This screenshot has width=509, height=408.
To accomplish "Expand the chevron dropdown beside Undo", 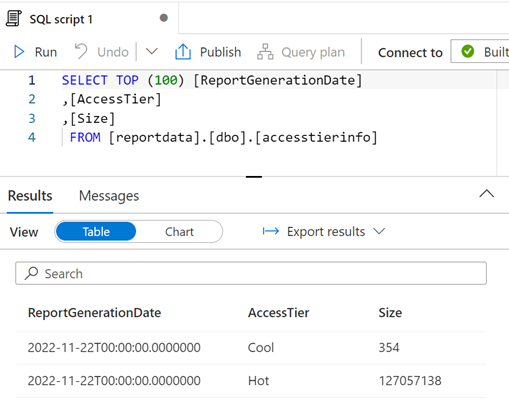I will pos(152,51).
